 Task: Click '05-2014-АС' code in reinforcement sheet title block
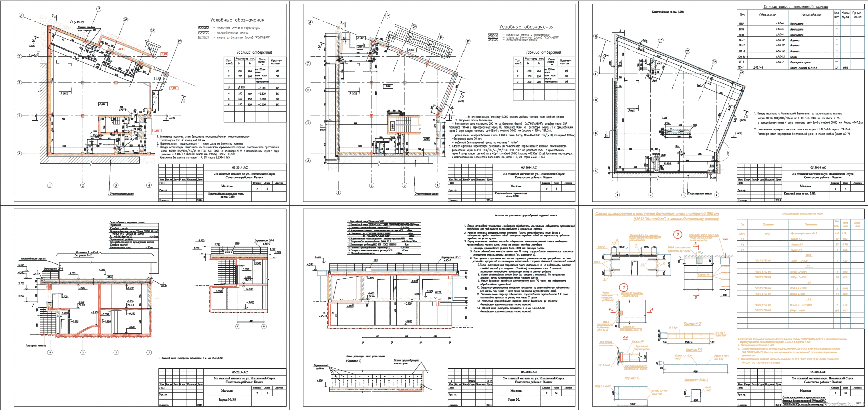click(818, 372)
